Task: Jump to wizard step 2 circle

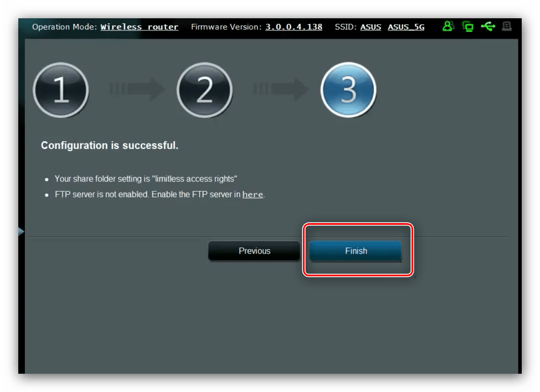Action: 204,90
